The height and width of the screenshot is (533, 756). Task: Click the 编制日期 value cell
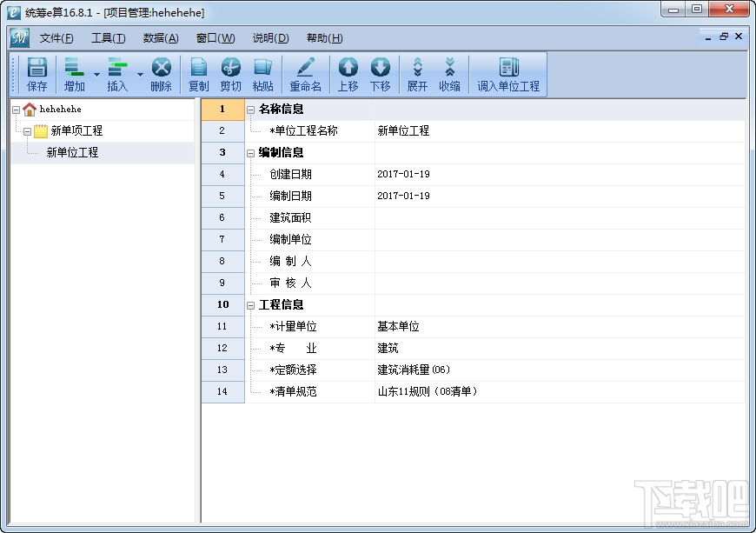tap(560, 196)
